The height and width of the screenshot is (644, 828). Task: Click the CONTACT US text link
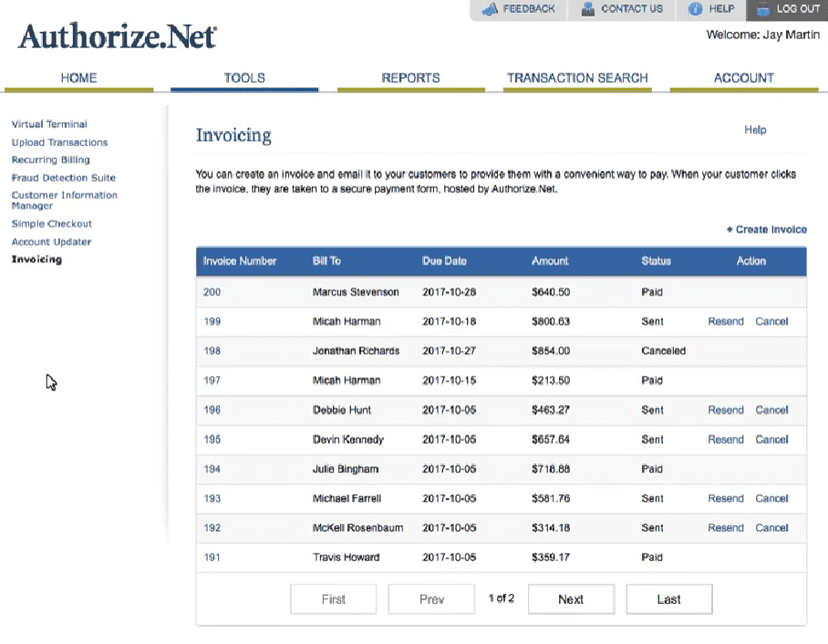coord(632,9)
